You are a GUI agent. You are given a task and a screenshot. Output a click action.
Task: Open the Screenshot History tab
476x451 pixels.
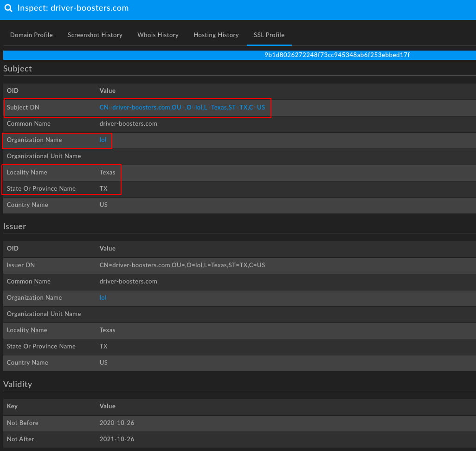tap(95, 35)
